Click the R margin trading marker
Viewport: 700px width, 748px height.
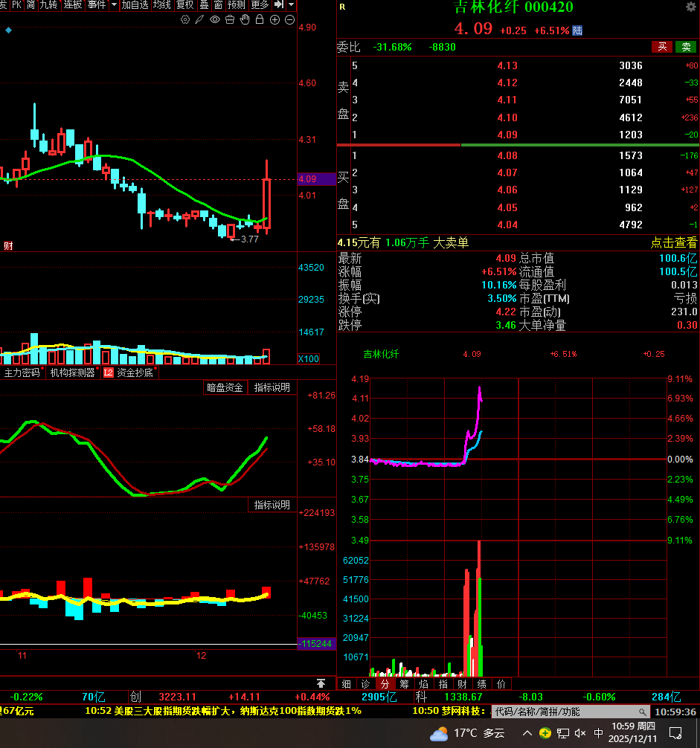click(342, 7)
